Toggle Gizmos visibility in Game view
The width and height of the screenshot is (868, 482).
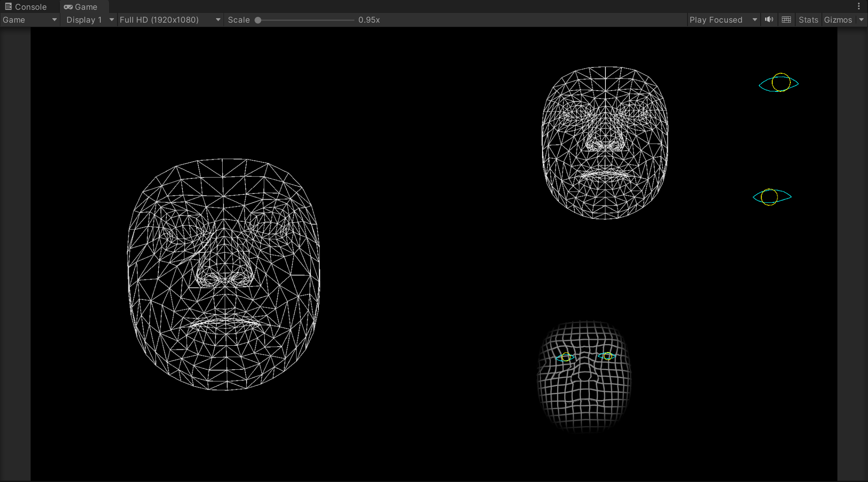838,20
